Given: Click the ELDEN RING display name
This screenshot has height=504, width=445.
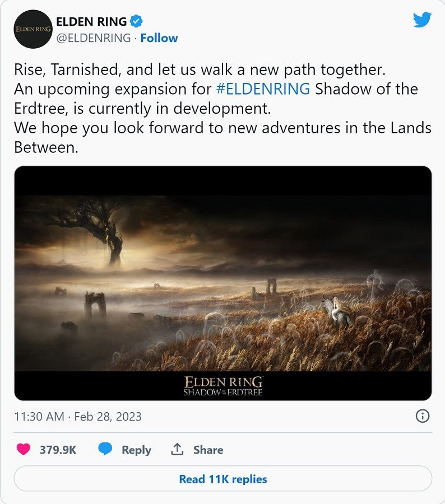Looking at the screenshot, I should [x=92, y=21].
